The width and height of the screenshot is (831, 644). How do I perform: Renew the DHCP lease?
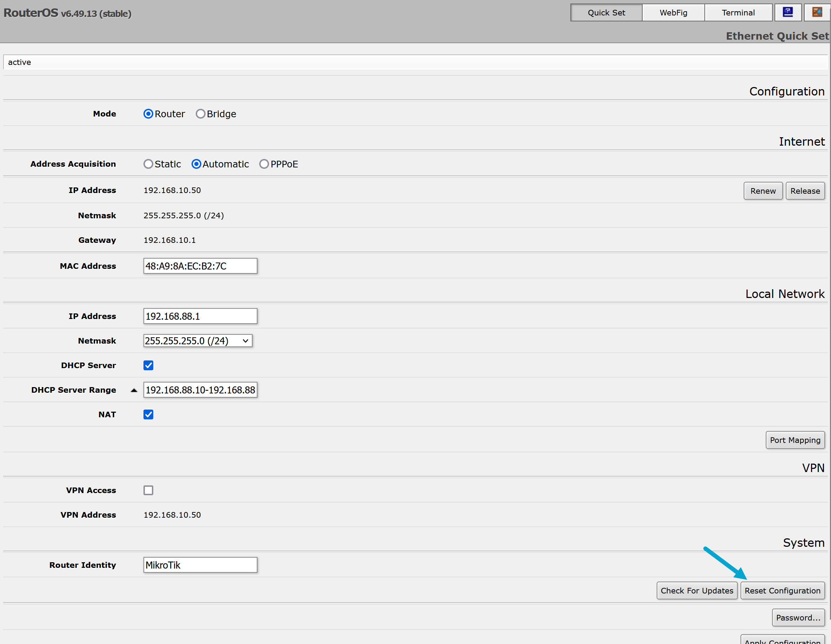[763, 191]
